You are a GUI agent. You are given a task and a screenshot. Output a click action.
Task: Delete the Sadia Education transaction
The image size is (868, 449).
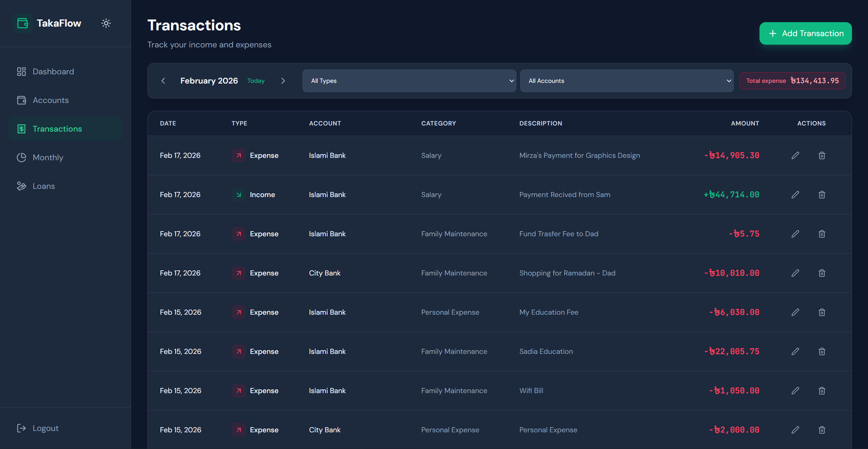tap(822, 351)
